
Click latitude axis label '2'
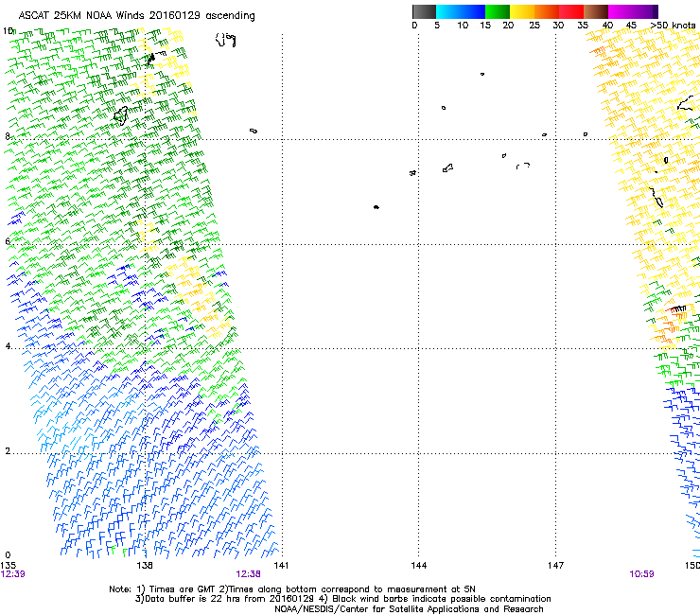(x=8, y=451)
